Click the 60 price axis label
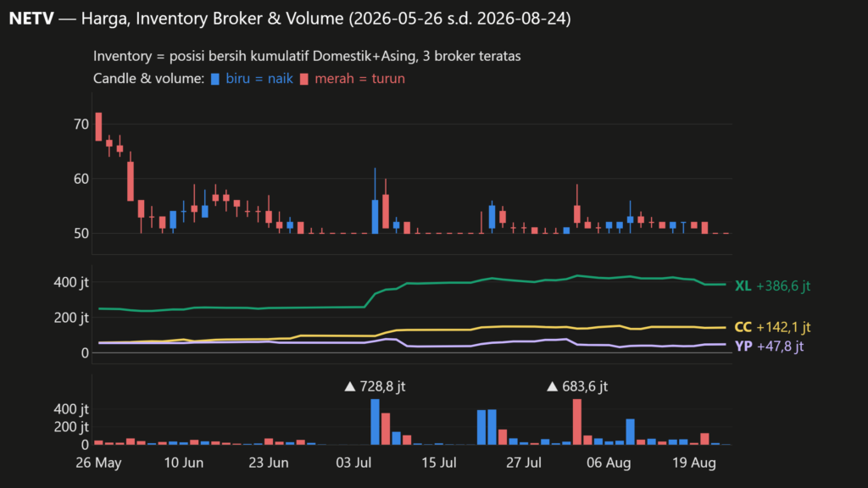868x488 pixels. 81,179
